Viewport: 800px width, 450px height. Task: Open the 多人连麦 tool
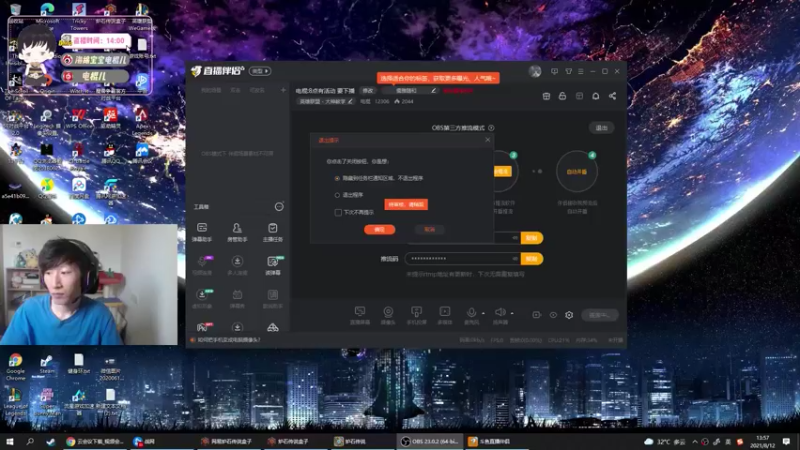point(237,265)
